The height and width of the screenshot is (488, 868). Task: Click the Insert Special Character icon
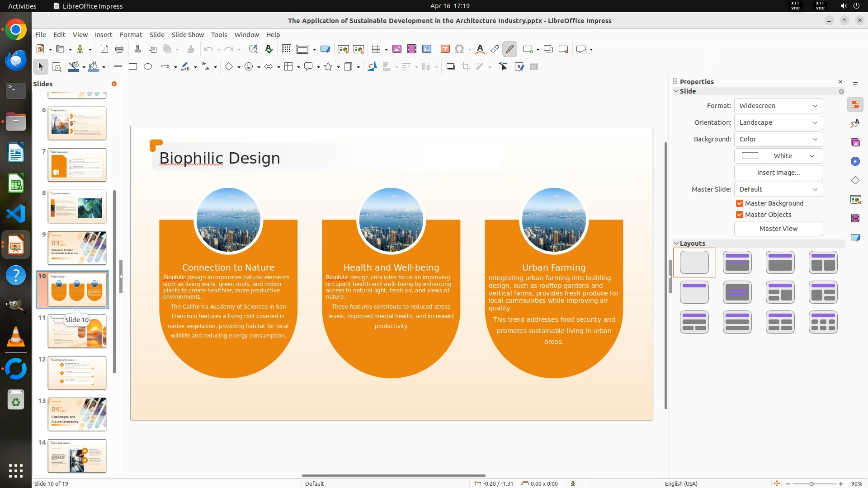coord(459,49)
